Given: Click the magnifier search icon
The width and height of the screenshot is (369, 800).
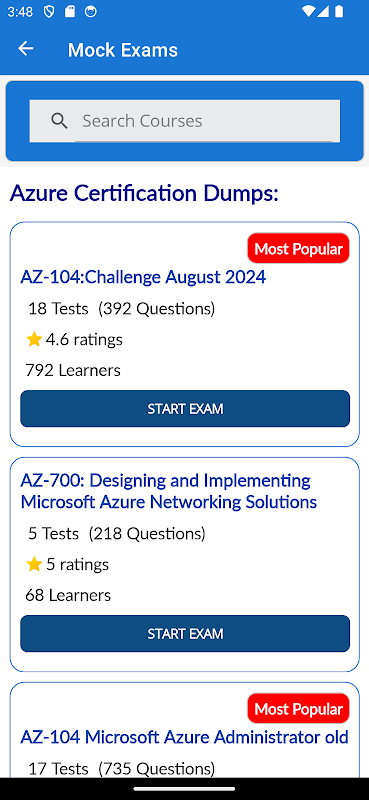Looking at the screenshot, I should point(59,121).
